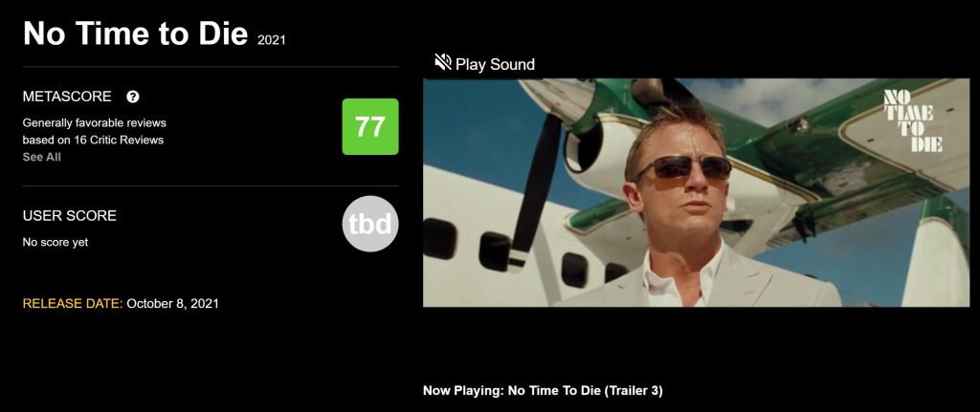Open the See All critic reviews link
This screenshot has width=980, height=412.
[x=42, y=157]
